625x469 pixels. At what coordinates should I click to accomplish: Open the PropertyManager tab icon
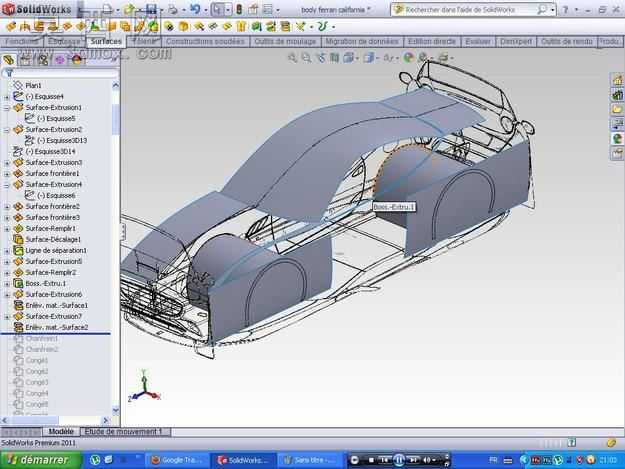[26, 60]
